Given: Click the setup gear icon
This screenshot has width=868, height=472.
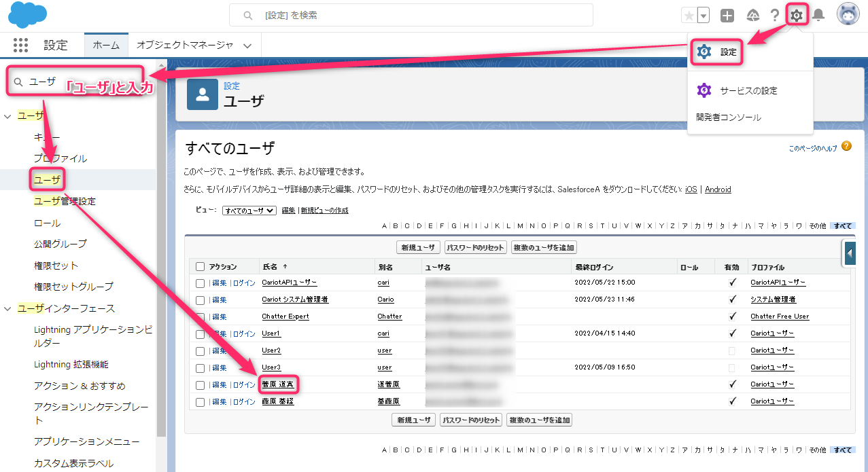Looking at the screenshot, I should pyautogui.click(x=797, y=15).
